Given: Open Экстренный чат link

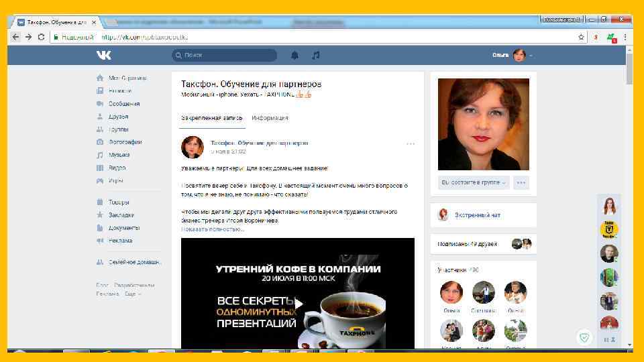Looking at the screenshot, I should [477, 215].
